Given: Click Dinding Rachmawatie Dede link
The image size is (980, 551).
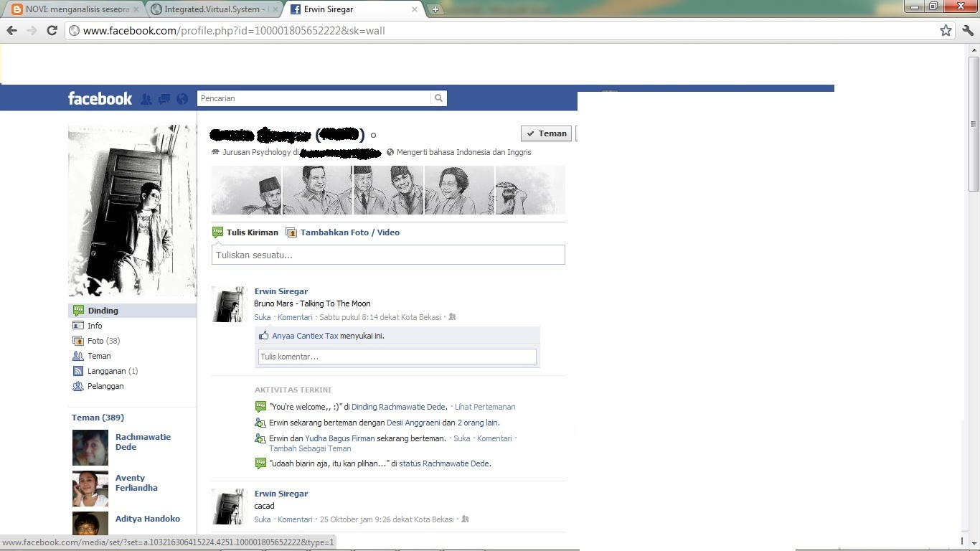Looking at the screenshot, I should point(399,407).
